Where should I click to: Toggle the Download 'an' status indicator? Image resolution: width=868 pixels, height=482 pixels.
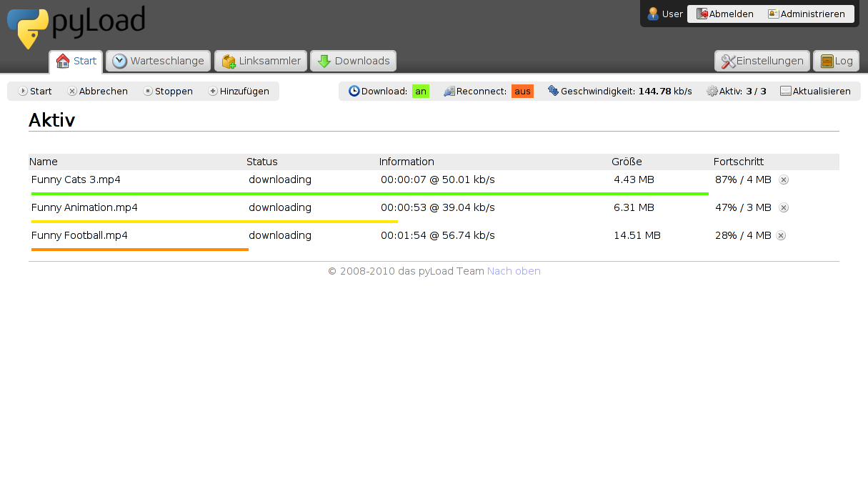click(x=420, y=91)
